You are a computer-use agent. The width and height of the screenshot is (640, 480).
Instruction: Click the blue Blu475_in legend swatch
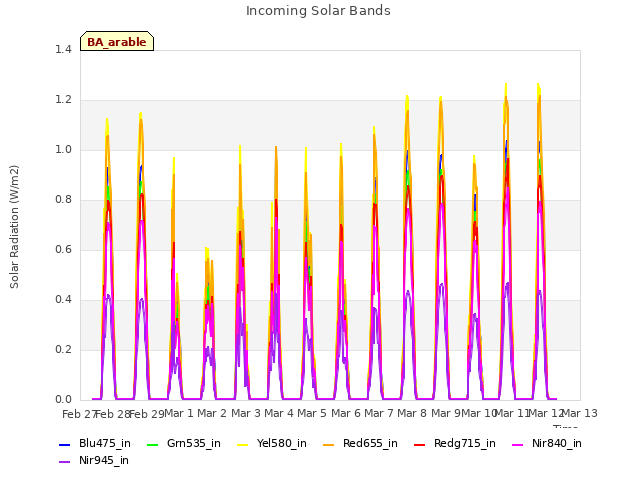pos(64,444)
